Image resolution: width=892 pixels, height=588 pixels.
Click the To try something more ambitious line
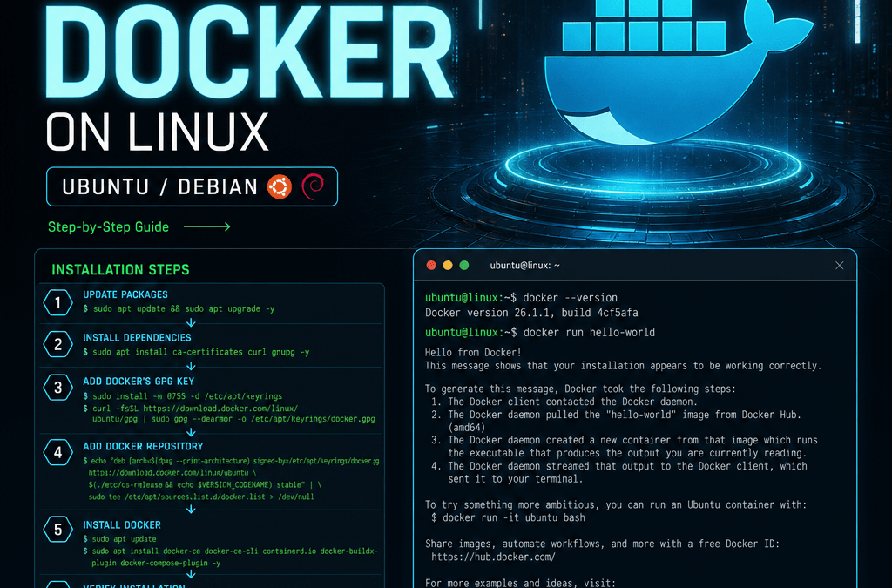pyautogui.click(x=616, y=505)
